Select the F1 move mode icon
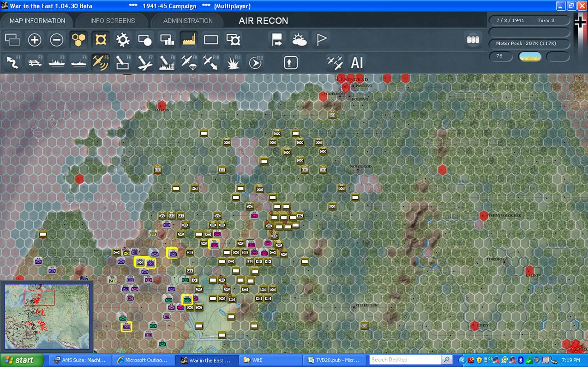Image resolution: width=588 pixels, height=367 pixels. coord(12,62)
